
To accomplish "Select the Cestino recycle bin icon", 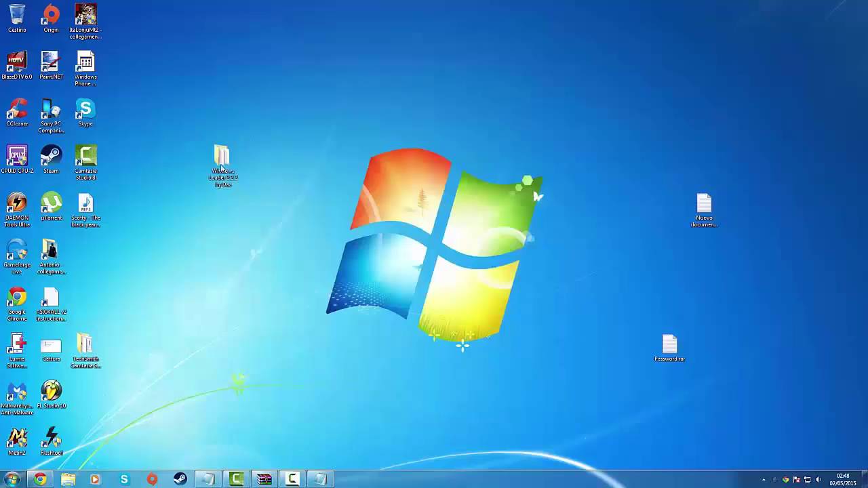I will tap(17, 19).
